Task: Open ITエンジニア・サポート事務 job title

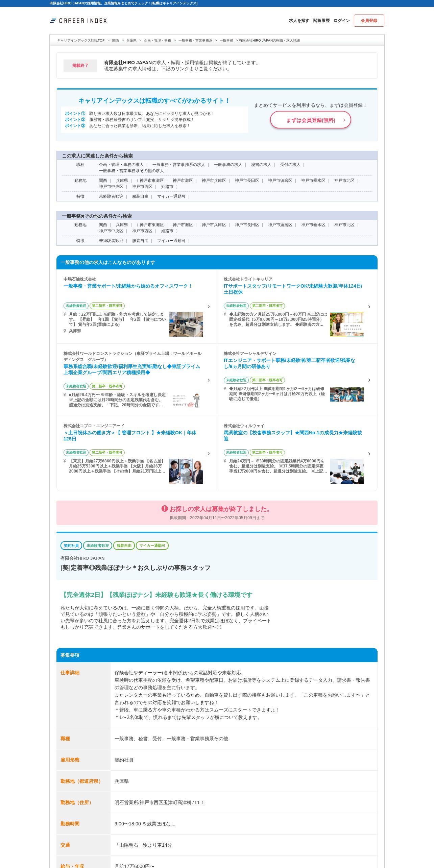Action: (x=289, y=363)
